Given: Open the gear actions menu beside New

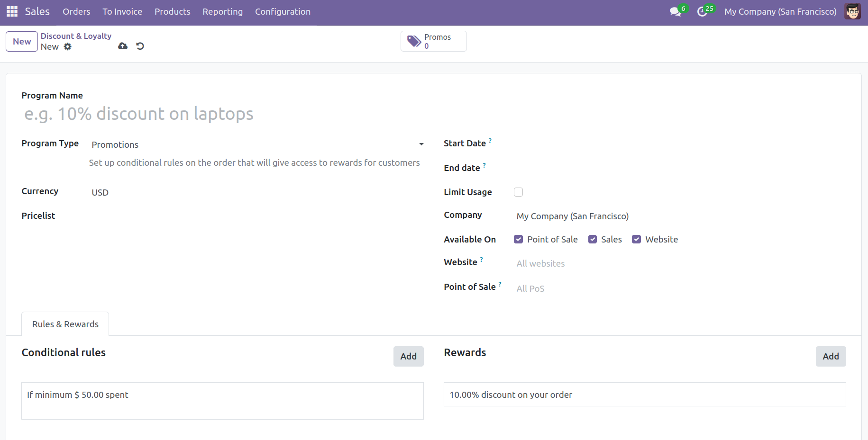Looking at the screenshot, I should pos(68,46).
